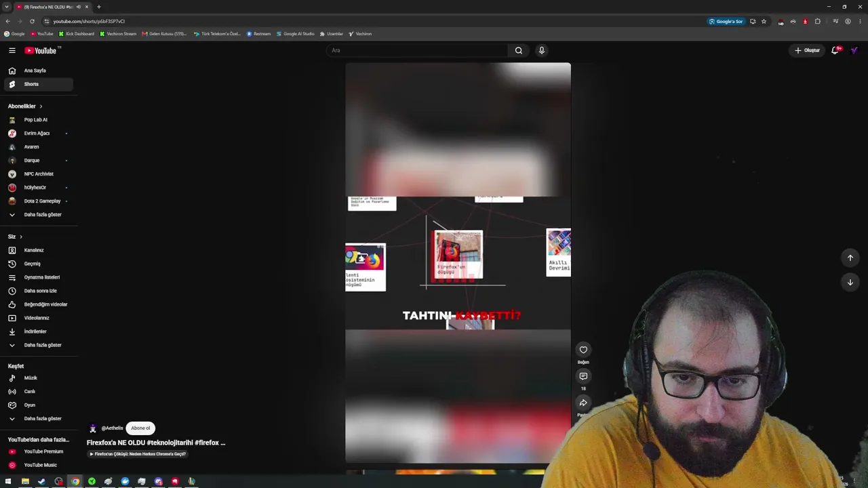This screenshot has width=868, height=488.
Task: Expand Daha fazla göster under subscriptions
Action: tap(37, 215)
